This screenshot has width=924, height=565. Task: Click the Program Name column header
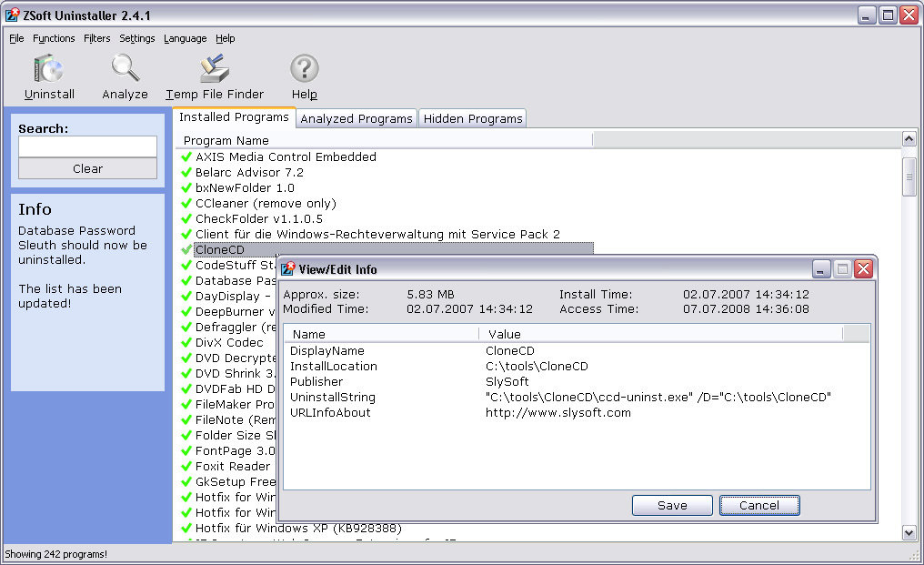384,140
